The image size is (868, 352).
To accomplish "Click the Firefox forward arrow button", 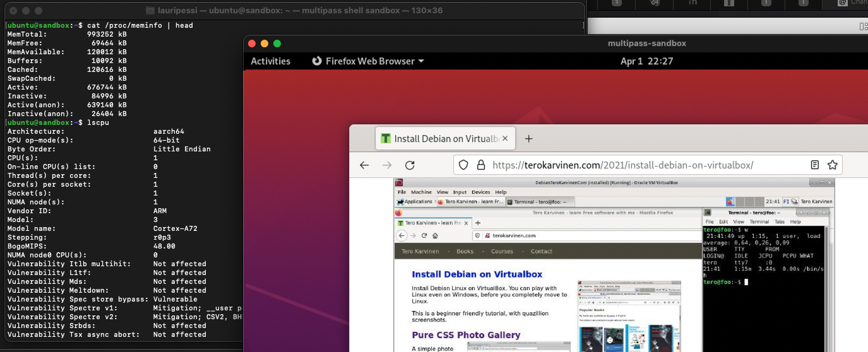I will click(387, 165).
